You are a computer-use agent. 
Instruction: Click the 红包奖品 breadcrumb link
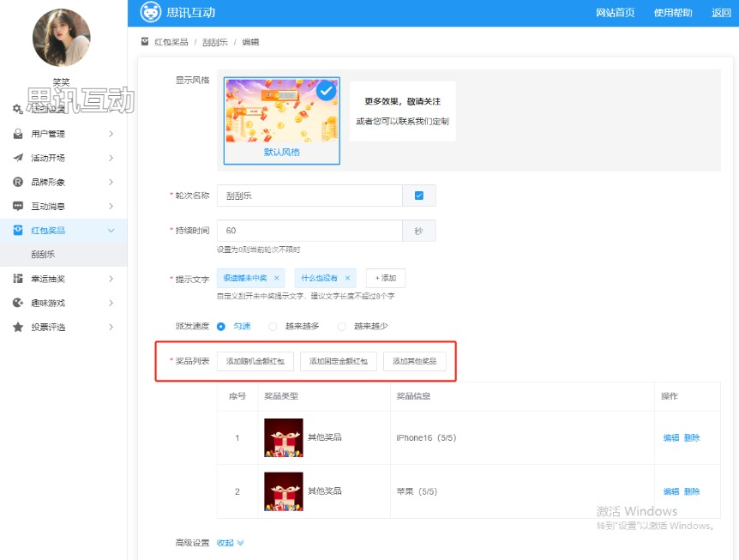coord(171,42)
